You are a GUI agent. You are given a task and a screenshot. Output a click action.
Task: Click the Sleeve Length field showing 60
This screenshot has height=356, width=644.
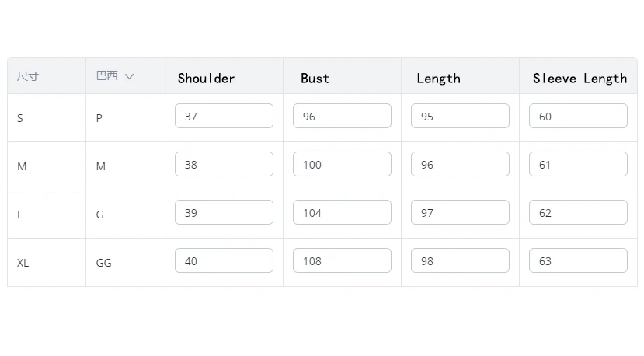pos(578,117)
